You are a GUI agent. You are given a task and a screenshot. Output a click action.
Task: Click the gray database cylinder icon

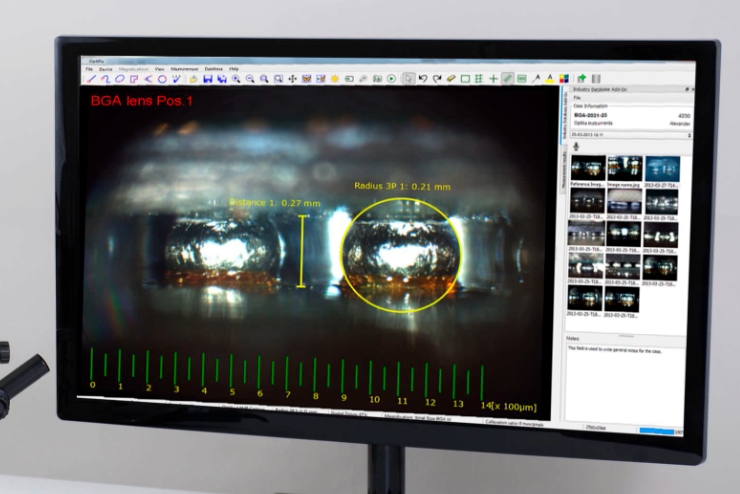pyautogui.click(x=596, y=79)
